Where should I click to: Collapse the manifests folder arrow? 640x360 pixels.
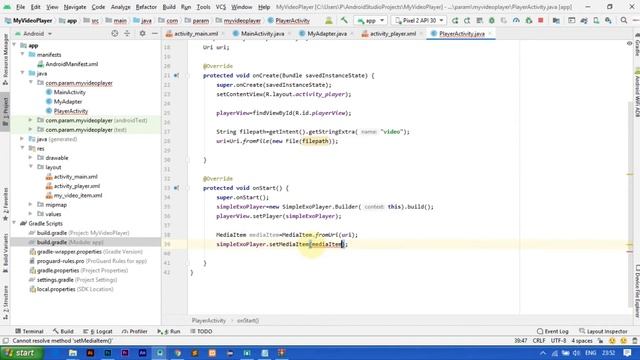pos(23,55)
